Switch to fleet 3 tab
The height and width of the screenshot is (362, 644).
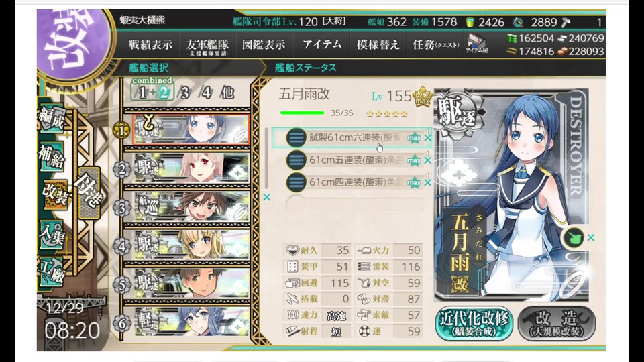coord(184,93)
